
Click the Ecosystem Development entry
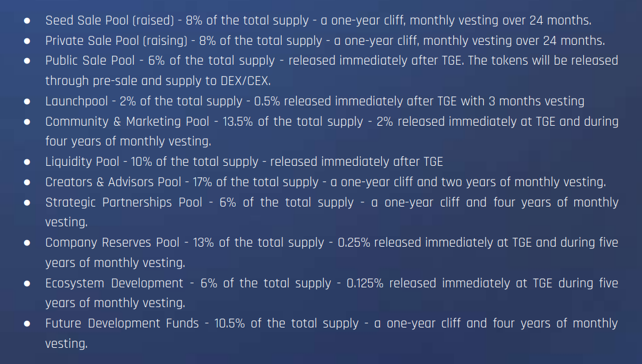tap(331, 283)
